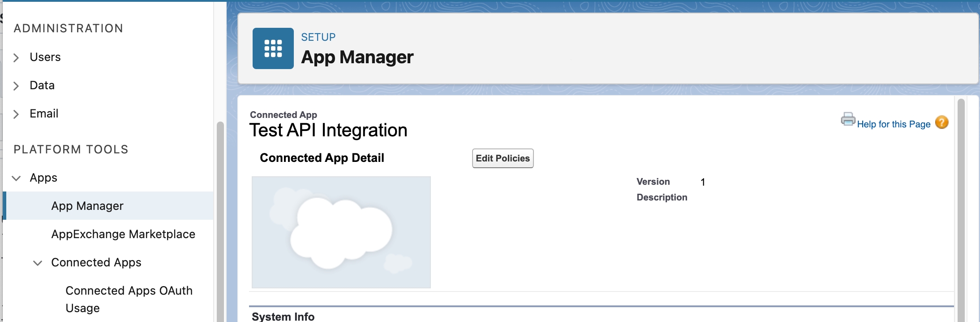Expand the Users section chevron
Viewport: 980px width, 322px height.
pyautogui.click(x=16, y=58)
